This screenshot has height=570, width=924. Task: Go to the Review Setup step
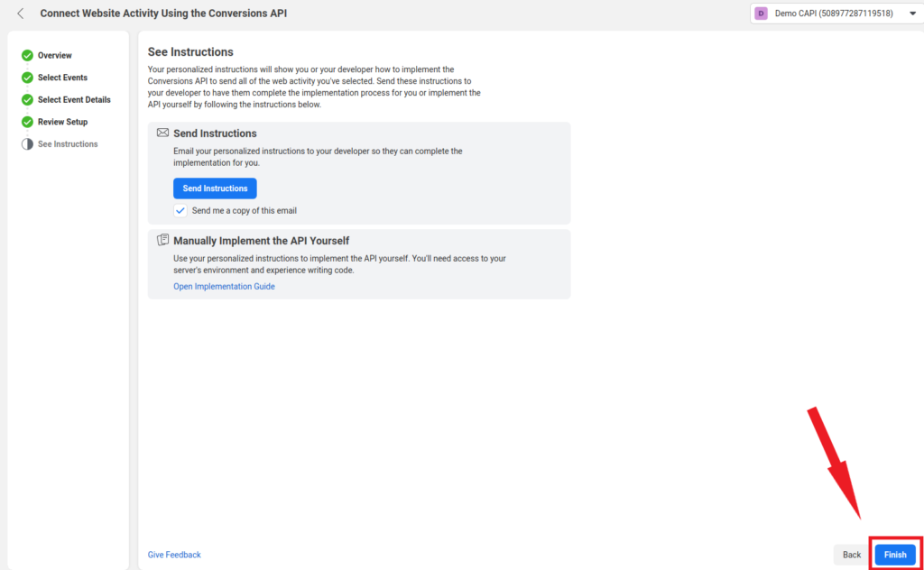click(62, 122)
